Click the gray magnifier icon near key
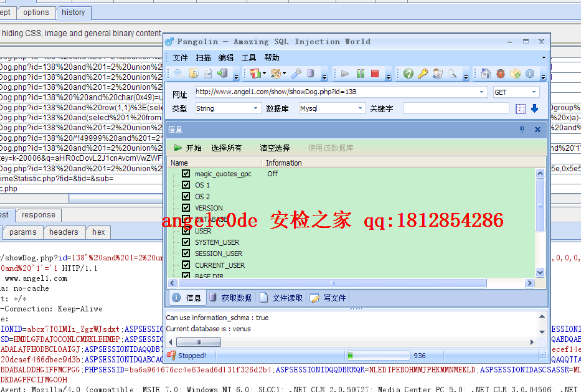581x392 pixels. pyautogui.click(x=452, y=73)
